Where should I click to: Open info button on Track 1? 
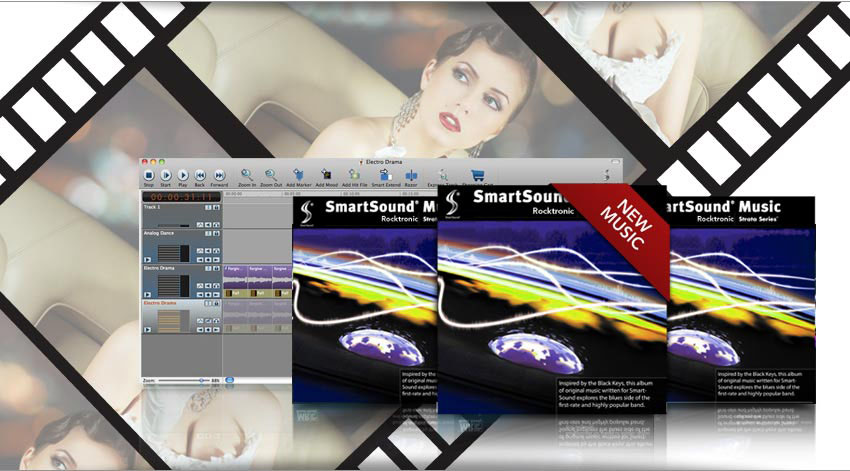coord(208,208)
